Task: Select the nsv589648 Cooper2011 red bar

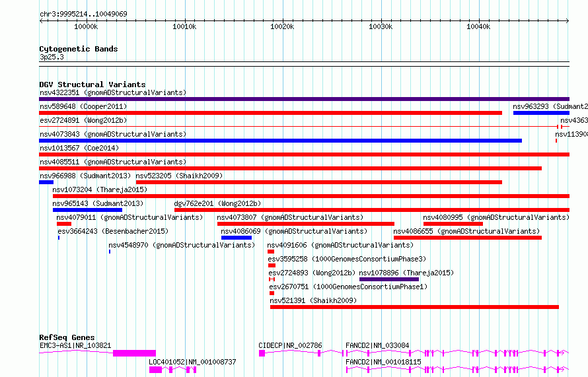Action: point(270,113)
